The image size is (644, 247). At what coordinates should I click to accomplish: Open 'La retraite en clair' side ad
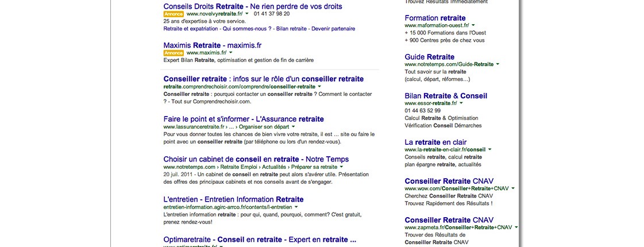[x=435, y=142]
